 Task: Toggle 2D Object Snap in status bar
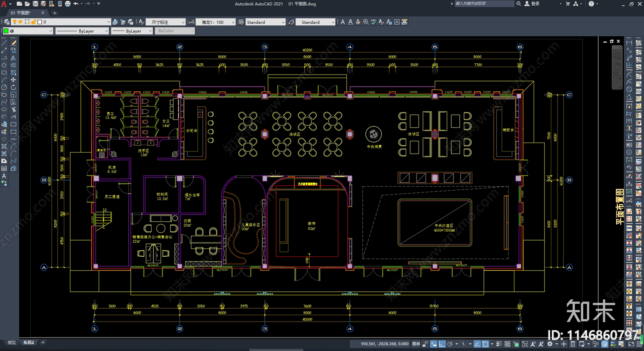point(485,344)
